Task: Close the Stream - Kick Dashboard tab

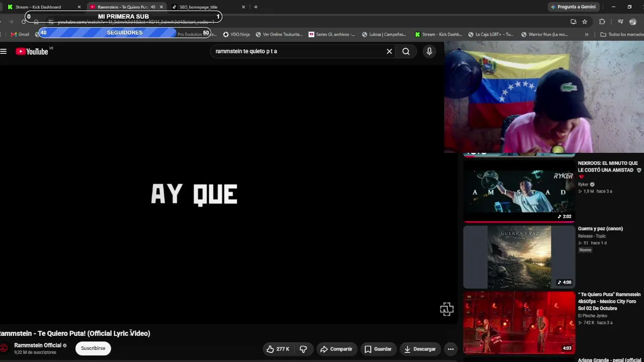Action: pyautogui.click(x=79, y=7)
